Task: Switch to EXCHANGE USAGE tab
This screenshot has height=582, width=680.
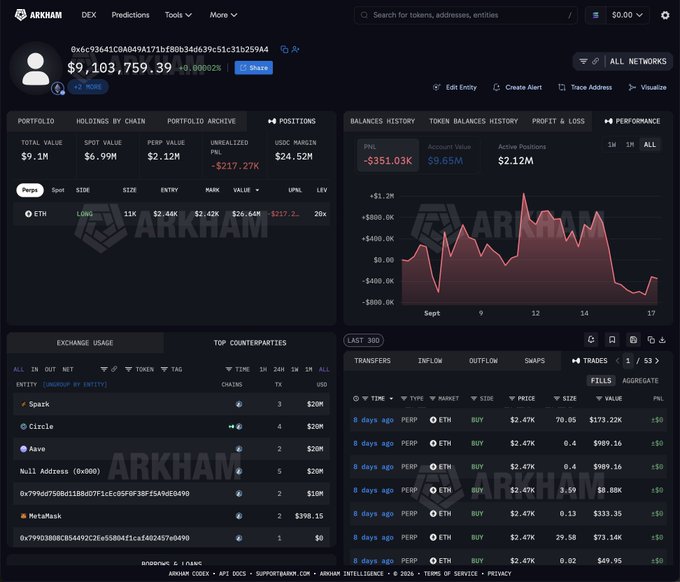Action: tap(85, 343)
